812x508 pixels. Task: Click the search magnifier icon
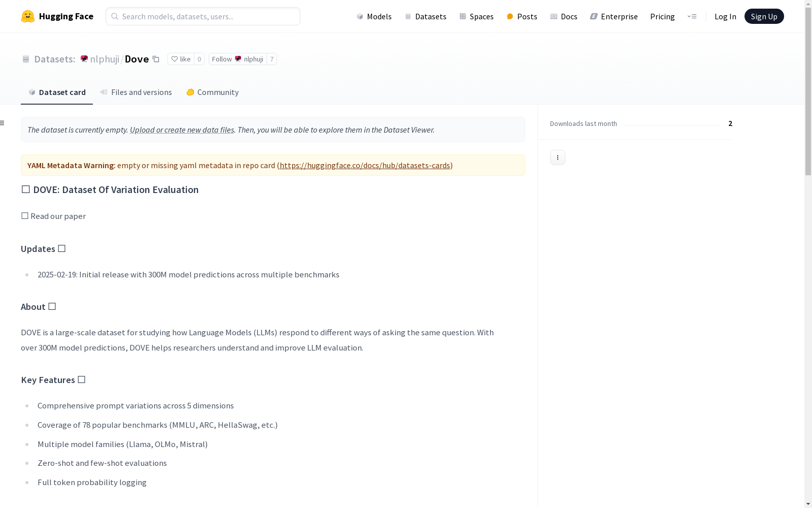[115, 16]
